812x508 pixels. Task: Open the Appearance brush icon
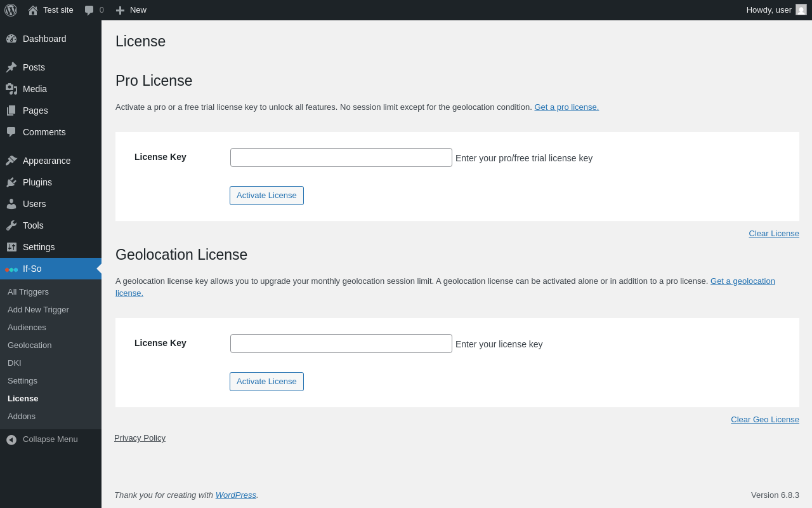coord(11,161)
